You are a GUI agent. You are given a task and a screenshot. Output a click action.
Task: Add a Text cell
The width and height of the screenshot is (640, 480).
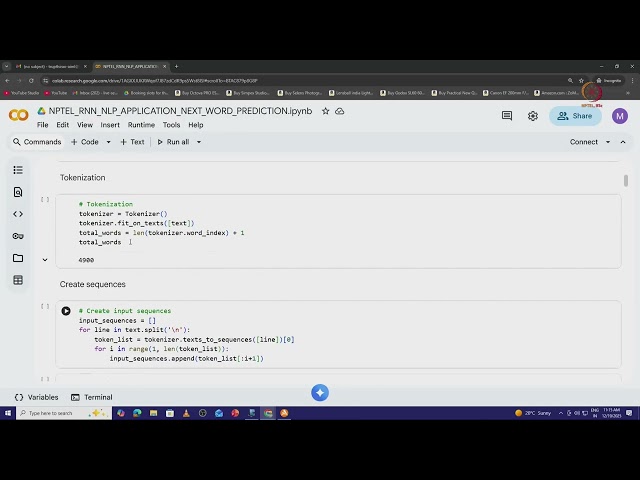click(132, 142)
